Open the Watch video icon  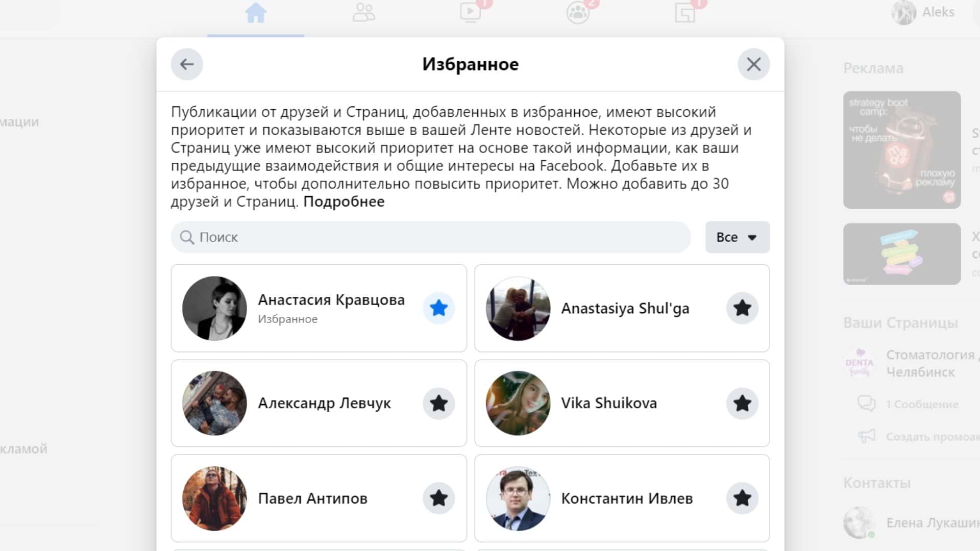coord(471,13)
